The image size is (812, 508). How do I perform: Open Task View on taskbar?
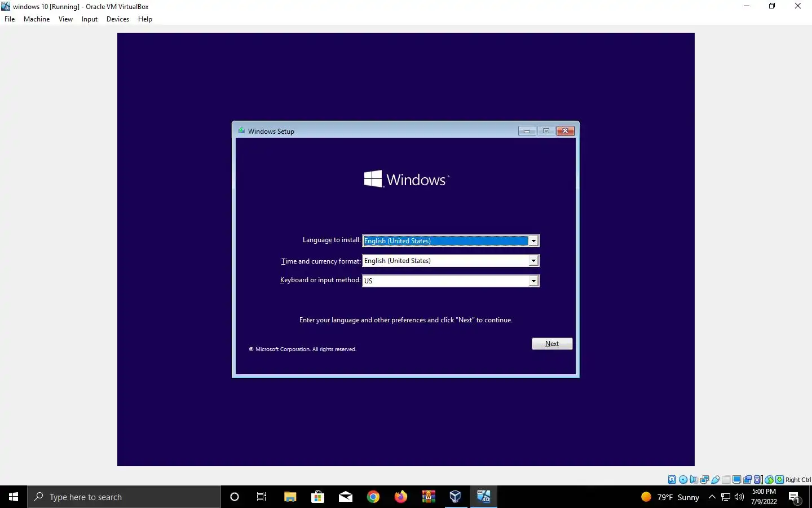point(262,497)
